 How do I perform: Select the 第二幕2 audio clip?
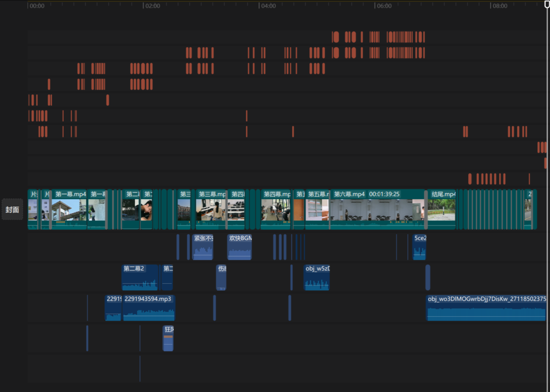140,278
